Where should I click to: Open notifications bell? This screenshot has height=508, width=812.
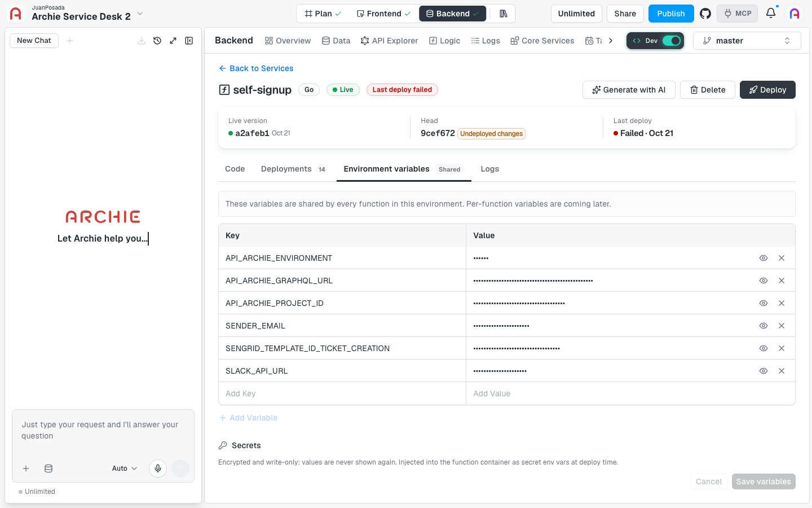[x=771, y=13]
